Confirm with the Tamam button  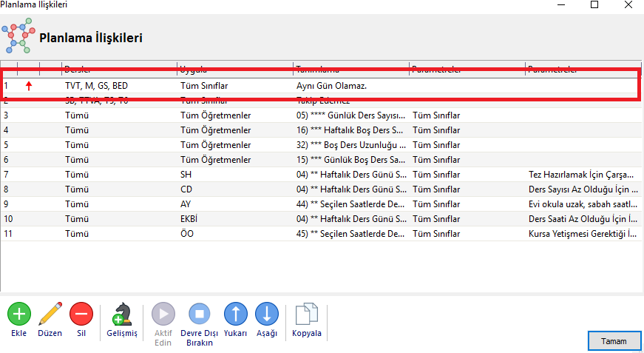pos(614,341)
